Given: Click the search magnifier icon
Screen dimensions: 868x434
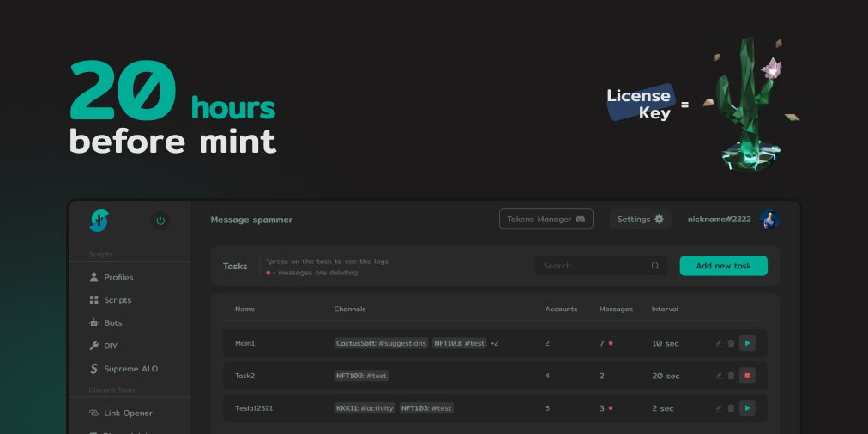Looking at the screenshot, I should click(655, 266).
